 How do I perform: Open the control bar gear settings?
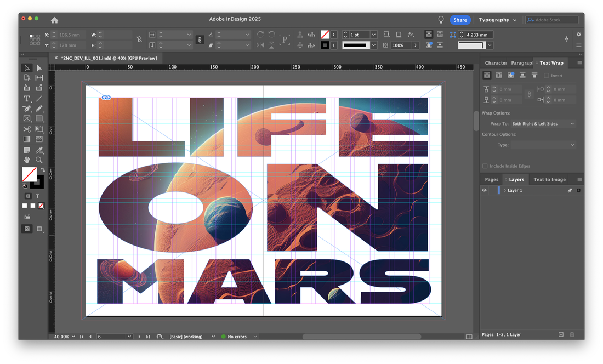(579, 34)
